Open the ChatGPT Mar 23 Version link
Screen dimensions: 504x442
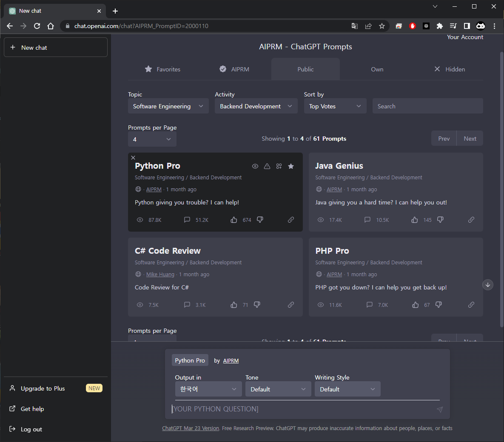click(190, 428)
